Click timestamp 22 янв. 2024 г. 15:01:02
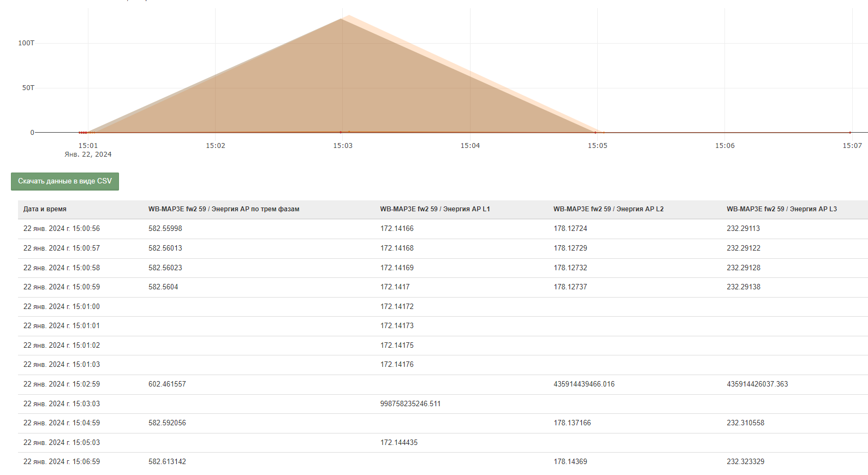This screenshot has height=475, width=868. (62, 346)
